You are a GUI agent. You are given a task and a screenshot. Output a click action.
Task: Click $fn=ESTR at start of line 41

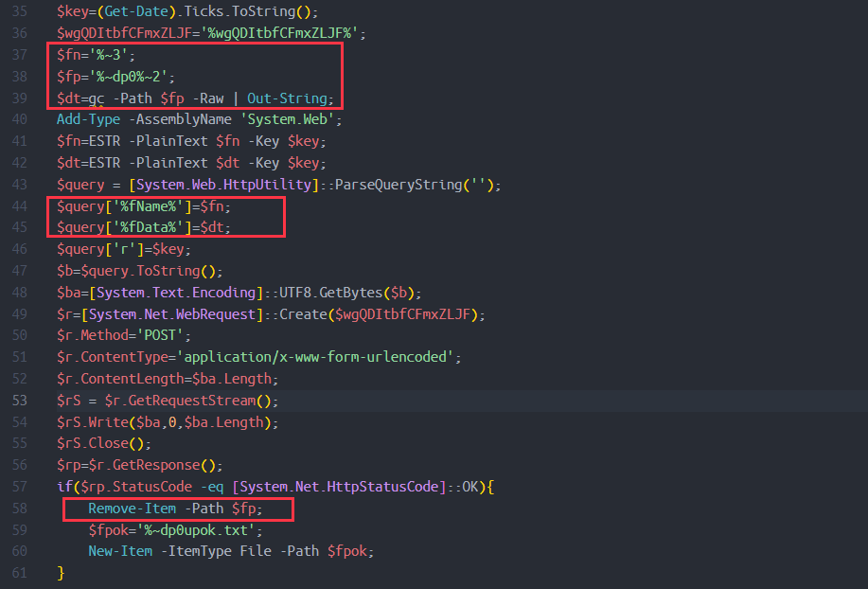pos(89,141)
